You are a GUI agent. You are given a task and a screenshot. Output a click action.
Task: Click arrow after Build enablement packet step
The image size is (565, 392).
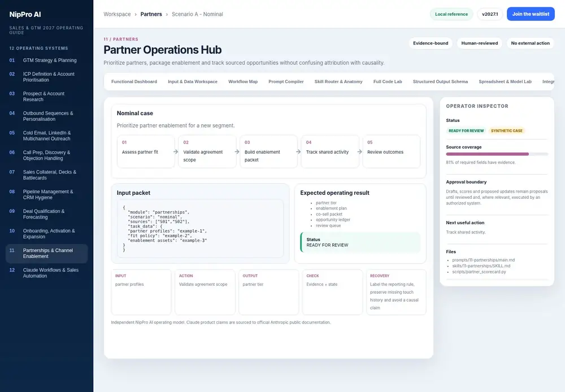coord(298,152)
